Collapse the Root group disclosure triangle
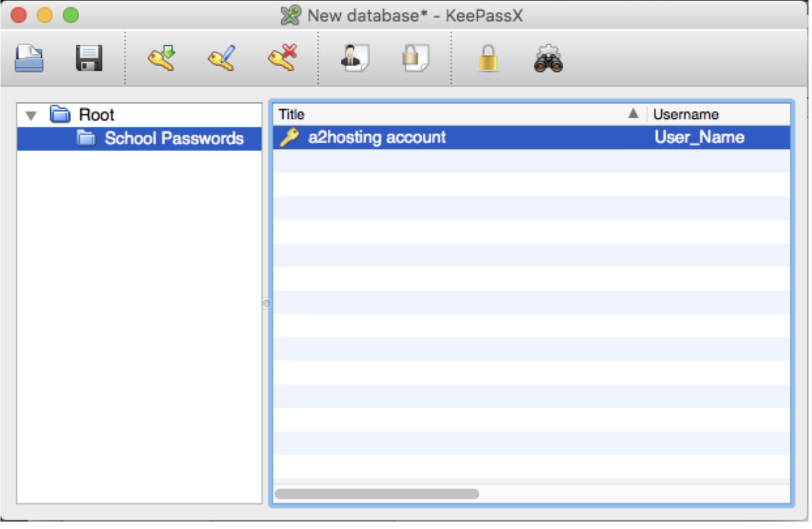 click(x=31, y=116)
